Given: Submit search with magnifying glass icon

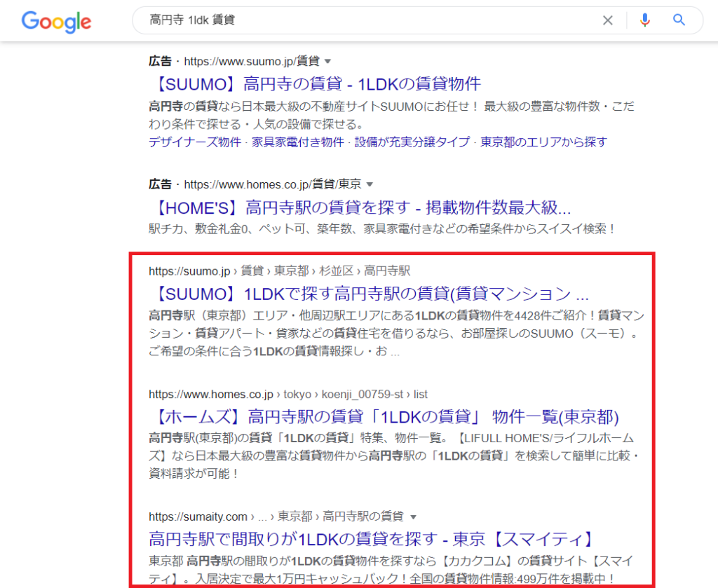Looking at the screenshot, I should click(679, 20).
